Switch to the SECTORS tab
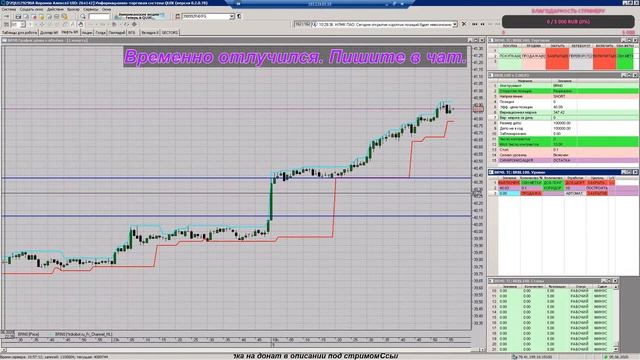Viewport: 640px width, 360px height. 170,32
